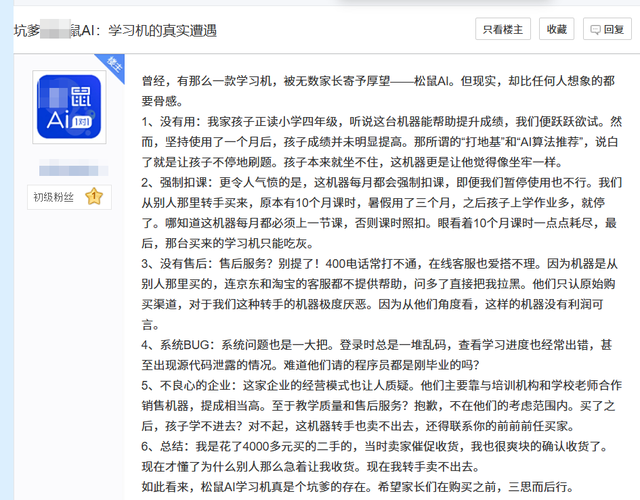The width and height of the screenshot is (640, 500).
Task: Click the 只看楼主 button
Action: click(503, 29)
